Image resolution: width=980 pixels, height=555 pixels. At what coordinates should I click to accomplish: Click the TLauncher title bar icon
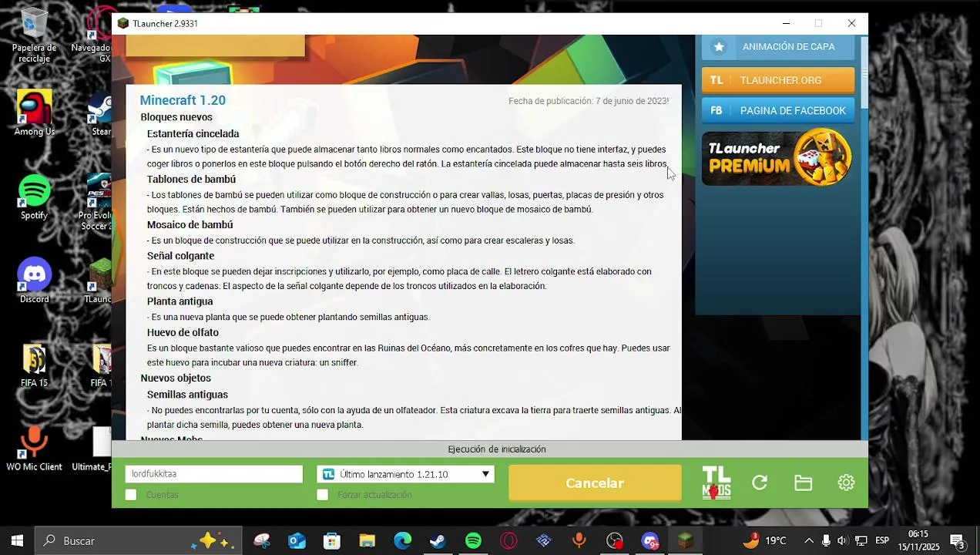[x=123, y=24]
